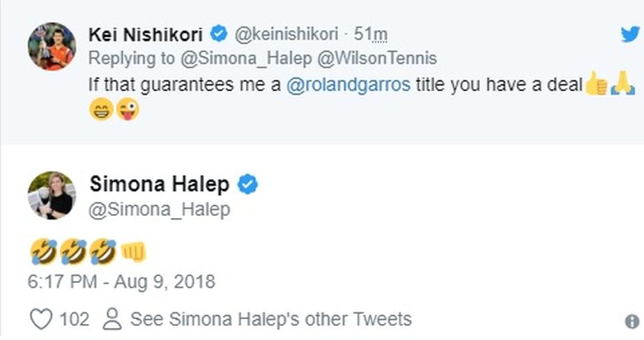Click the winking tongue-out emoji
This screenshot has width=644, height=340.
coord(128,110)
